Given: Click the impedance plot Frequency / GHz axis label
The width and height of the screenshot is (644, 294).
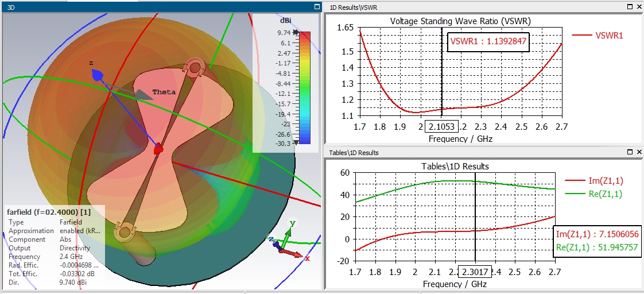Looking at the screenshot, I should (x=455, y=284).
